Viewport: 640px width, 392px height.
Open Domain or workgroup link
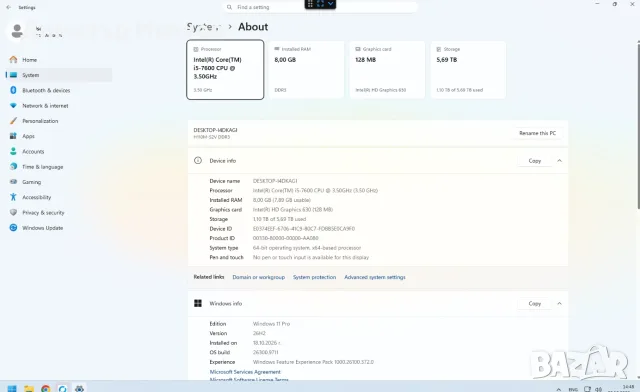pyautogui.click(x=258, y=277)
